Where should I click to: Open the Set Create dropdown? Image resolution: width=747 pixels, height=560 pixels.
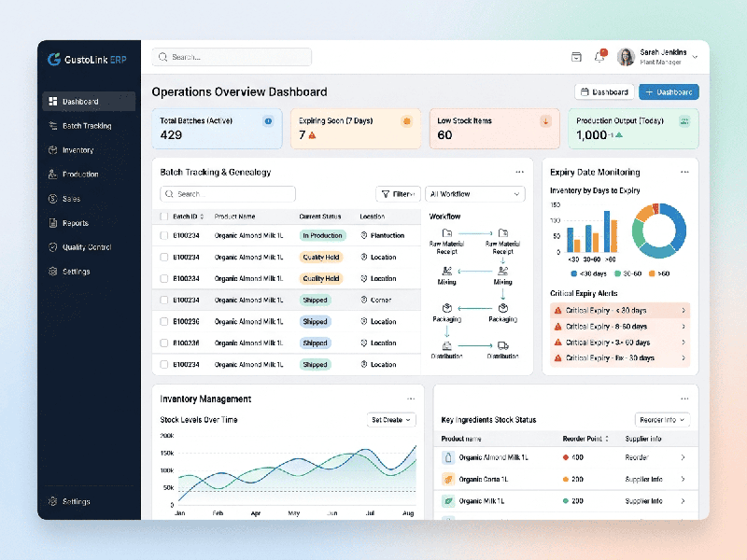[391, 419]
